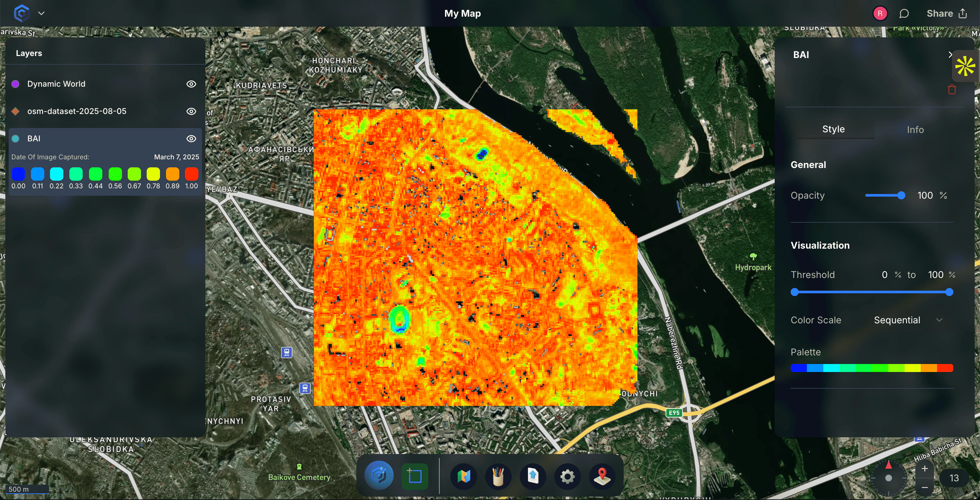Screen dimensions: 980x500
Task: Open the settings gear in bottom toolbar
Action: click(567, 476)
